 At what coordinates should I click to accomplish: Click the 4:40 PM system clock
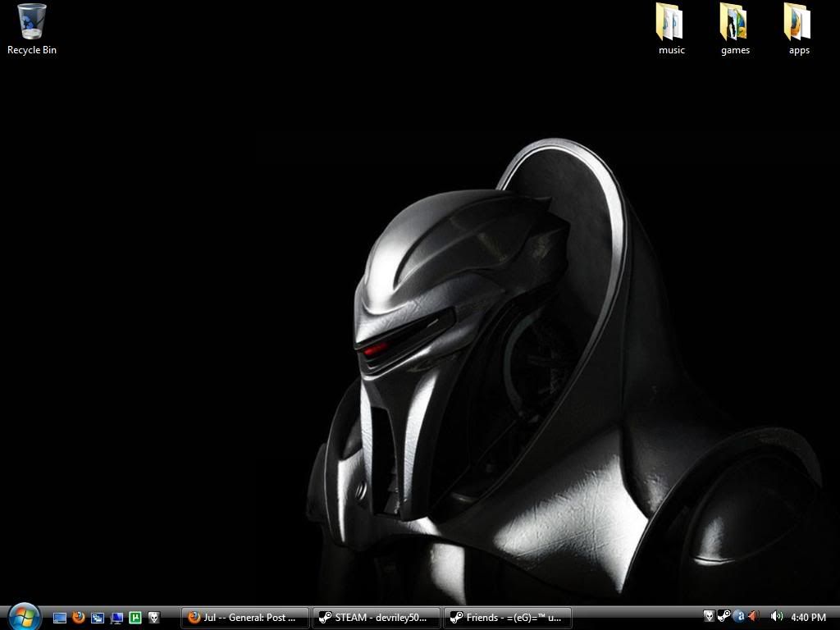tap(809, 617)
